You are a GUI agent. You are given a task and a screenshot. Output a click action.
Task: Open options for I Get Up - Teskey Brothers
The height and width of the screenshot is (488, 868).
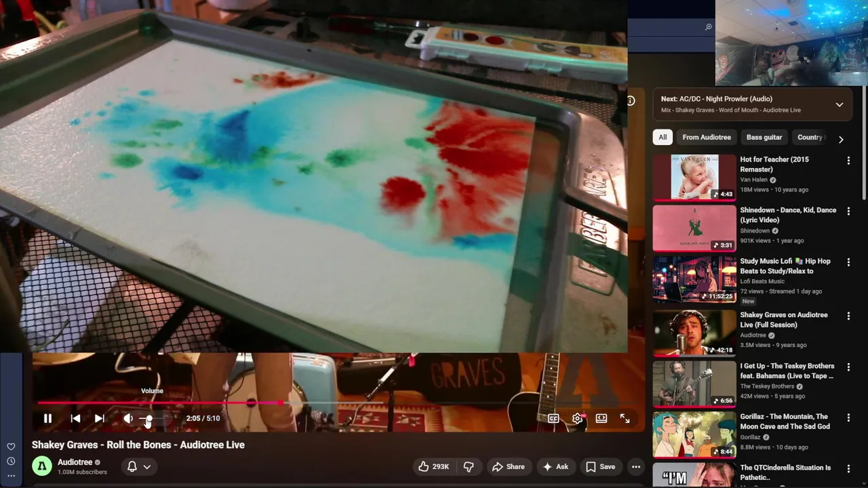(x=848, y=367)
